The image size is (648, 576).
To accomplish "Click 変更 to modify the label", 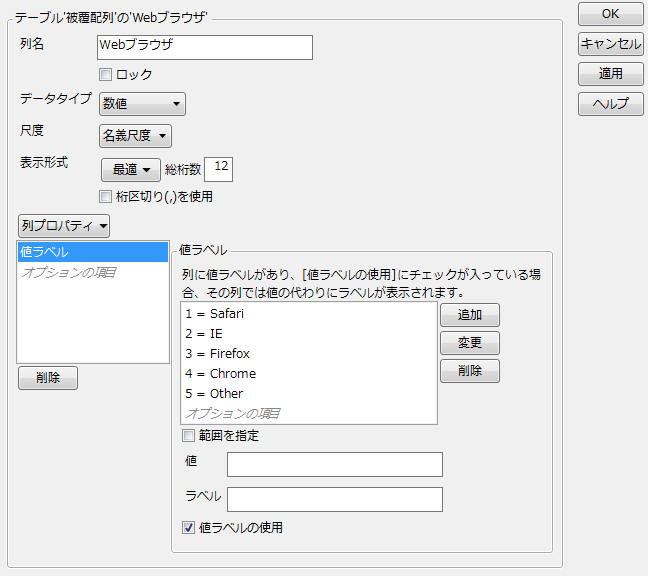I will click(x=470, y=343).
